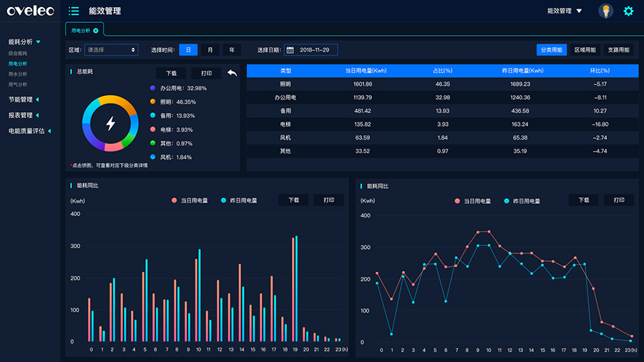Click the lightning bolt in donut chart center

pos(110,123)
